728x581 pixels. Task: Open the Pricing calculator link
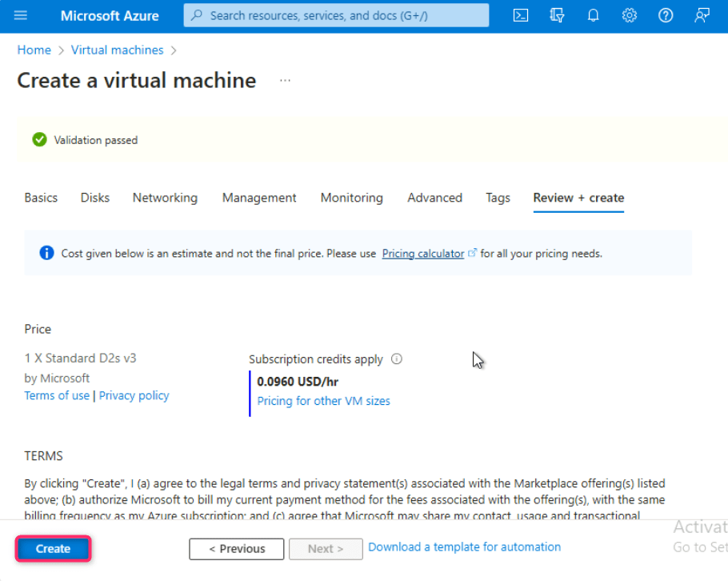423,254
